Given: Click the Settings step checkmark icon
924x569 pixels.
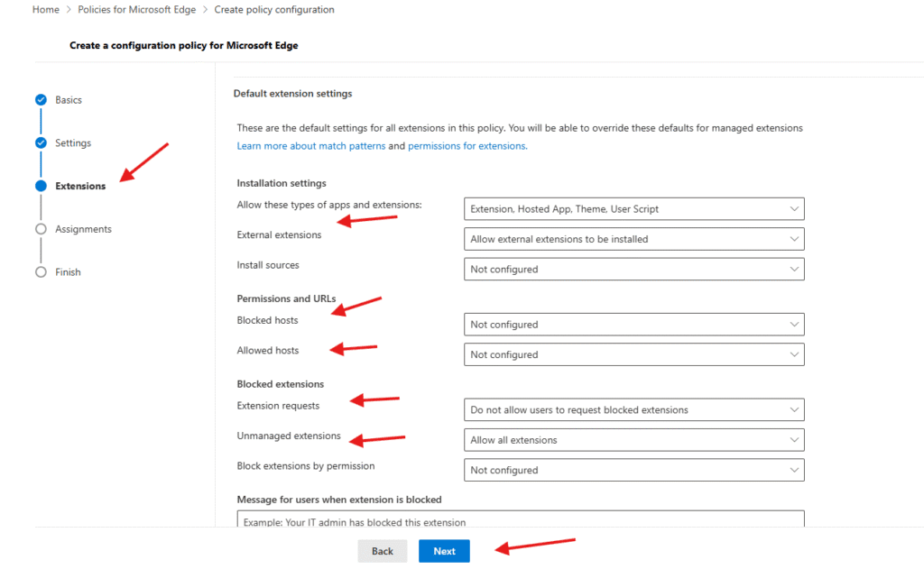Looking at the screenshot, I should (41, 143).
